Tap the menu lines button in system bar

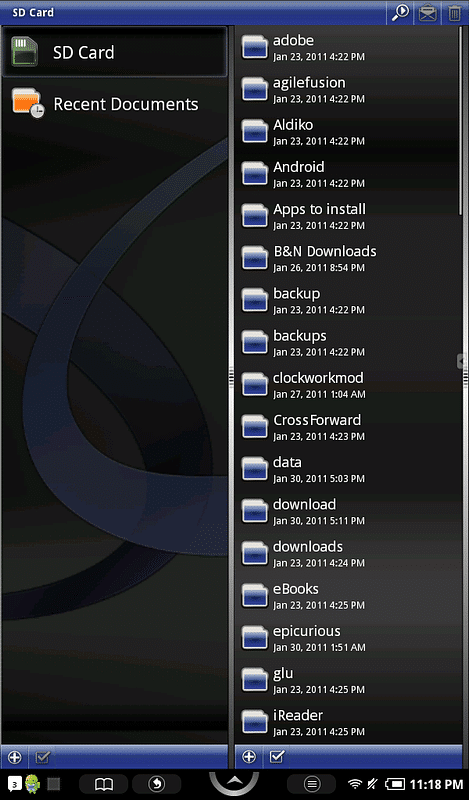(312, 784)
